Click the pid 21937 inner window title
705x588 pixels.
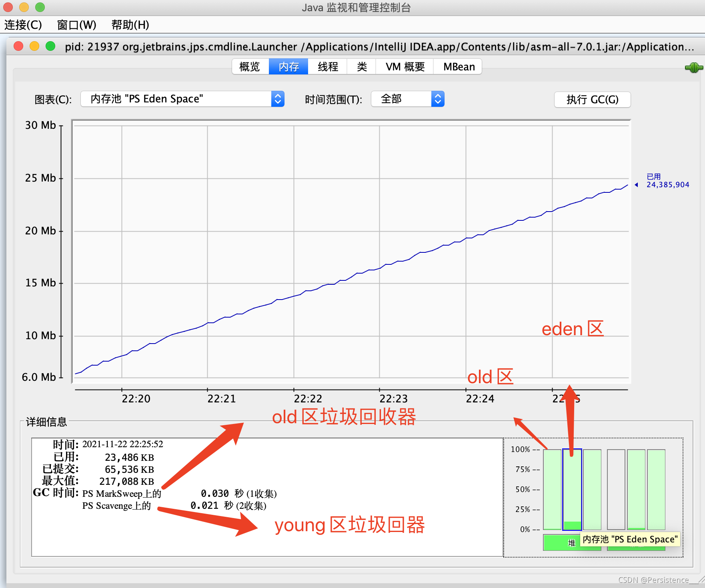[379, 47]
